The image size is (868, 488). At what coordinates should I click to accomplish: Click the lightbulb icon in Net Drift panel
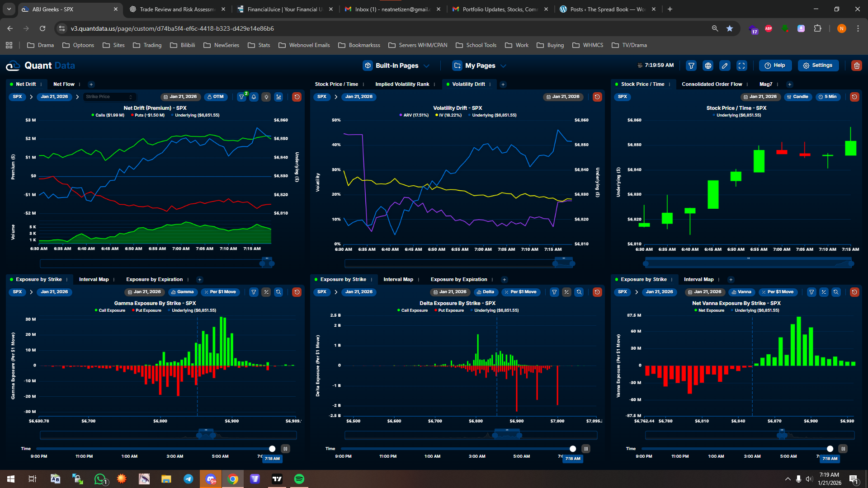click(266, 97)
